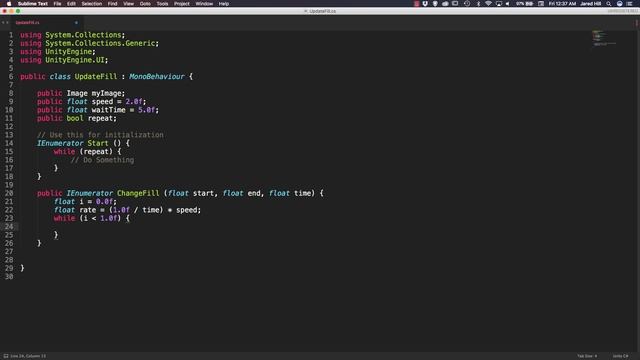Viewport: 640px width, 360px height.
Task: Open the Tools menu
Action: [x=162, y=4]
